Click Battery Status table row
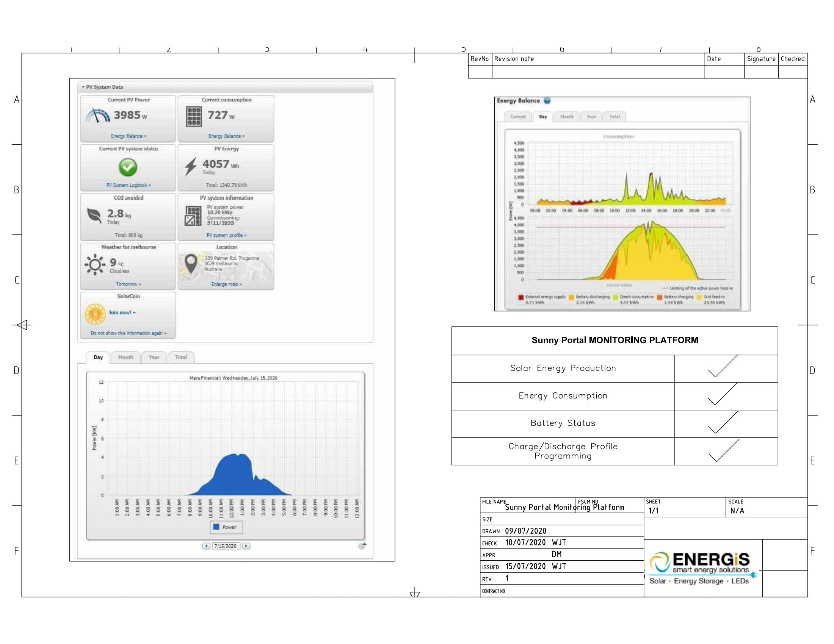The width and height of the screenshot is (834, 644). [615, 424]
